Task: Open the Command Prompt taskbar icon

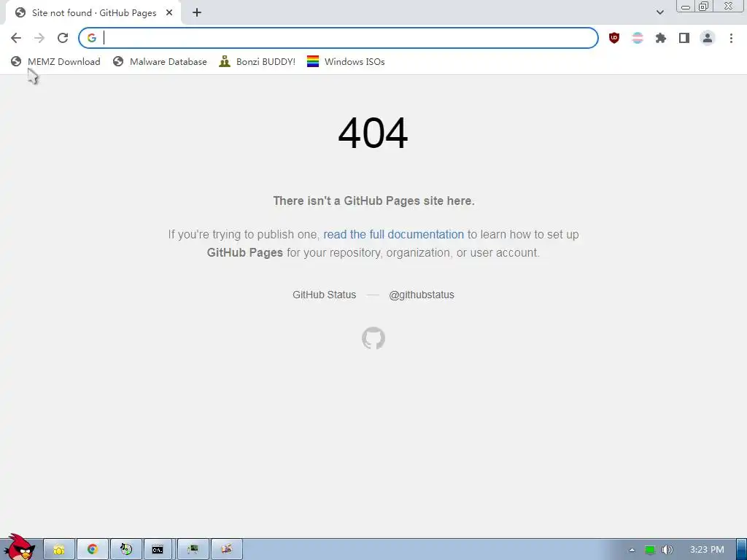Action: (158, 550)
